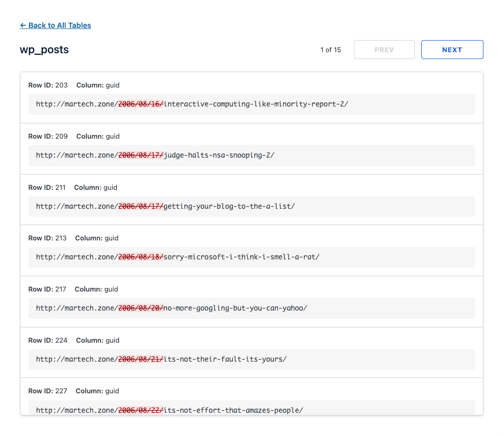
Task: Click the Row ID 227 label
Action: [48, 391]
